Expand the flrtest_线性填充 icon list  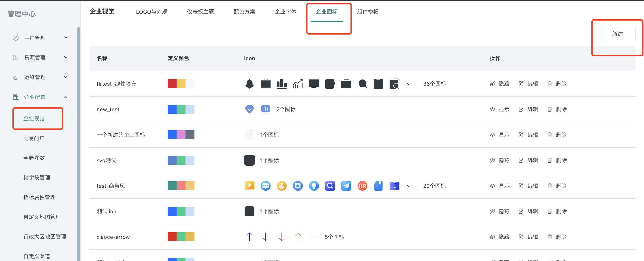[x=409, y=84]
